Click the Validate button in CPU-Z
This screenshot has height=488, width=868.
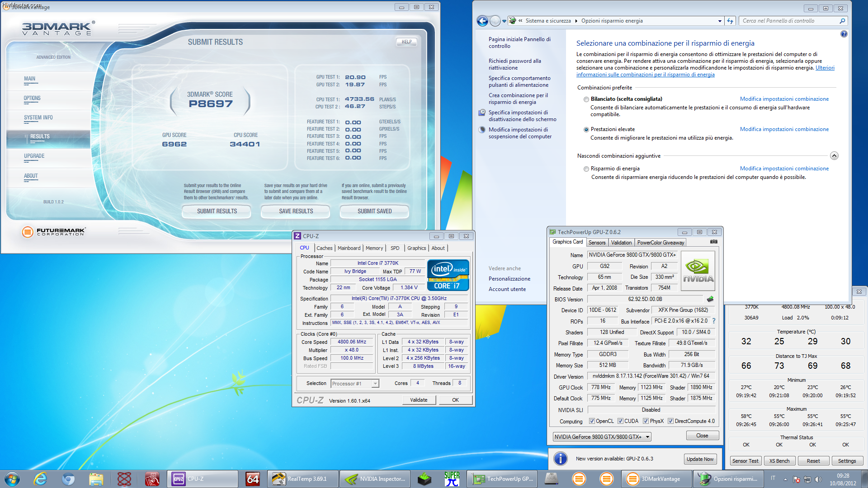(x=419, y=400)
